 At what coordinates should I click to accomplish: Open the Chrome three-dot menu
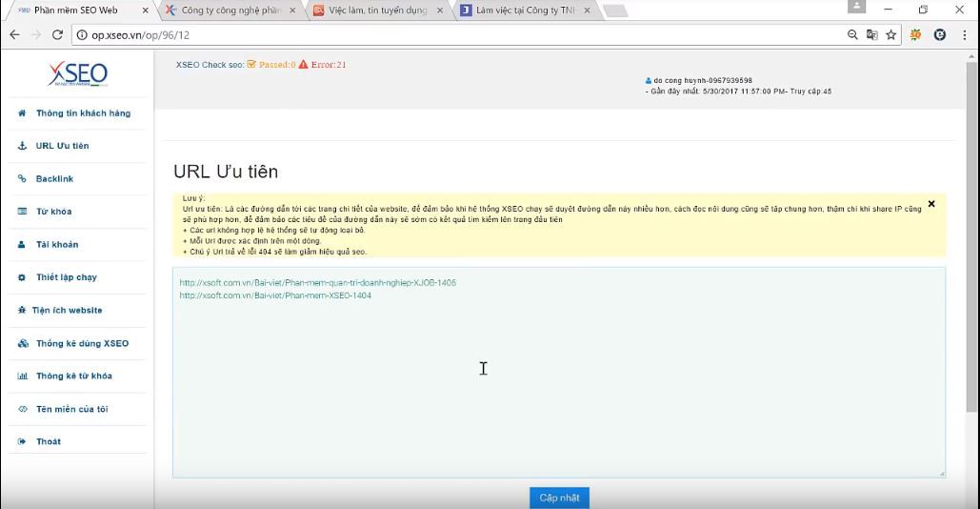[965, 35]
